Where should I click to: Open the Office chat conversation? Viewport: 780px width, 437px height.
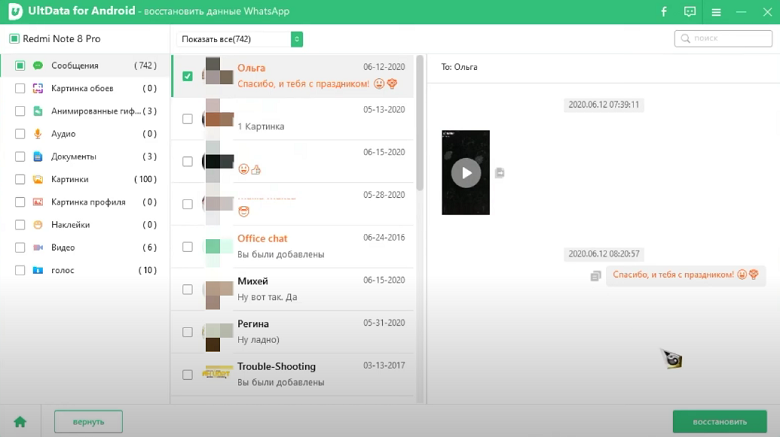(293, 246)
